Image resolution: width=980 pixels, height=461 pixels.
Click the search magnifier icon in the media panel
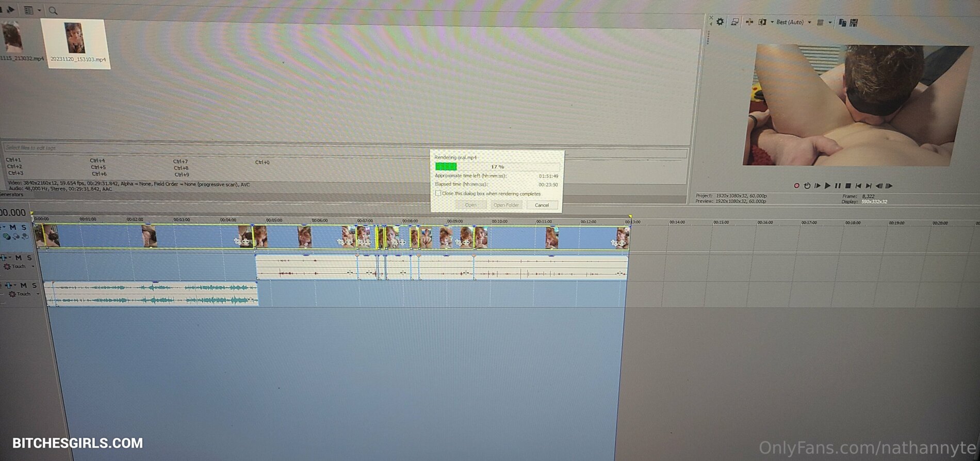53,10
